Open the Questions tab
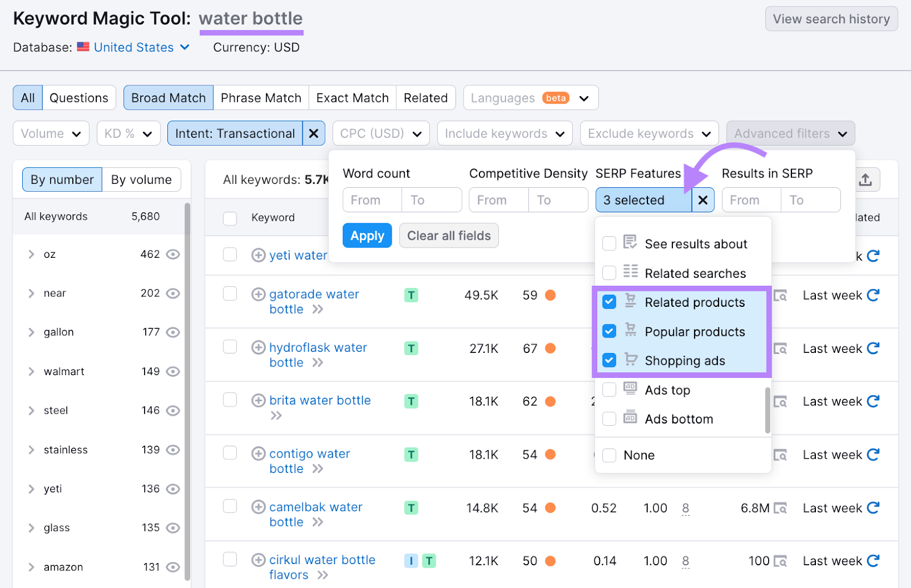The width and height of the screenshot is (911, 588). [x=79, y=97]
